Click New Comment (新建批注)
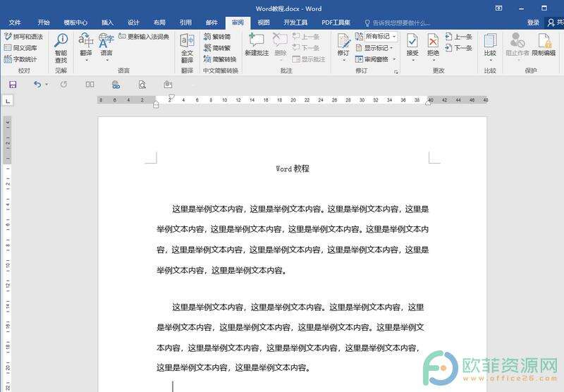The width and height of the screenshot is (564, 392). [257, 44]
